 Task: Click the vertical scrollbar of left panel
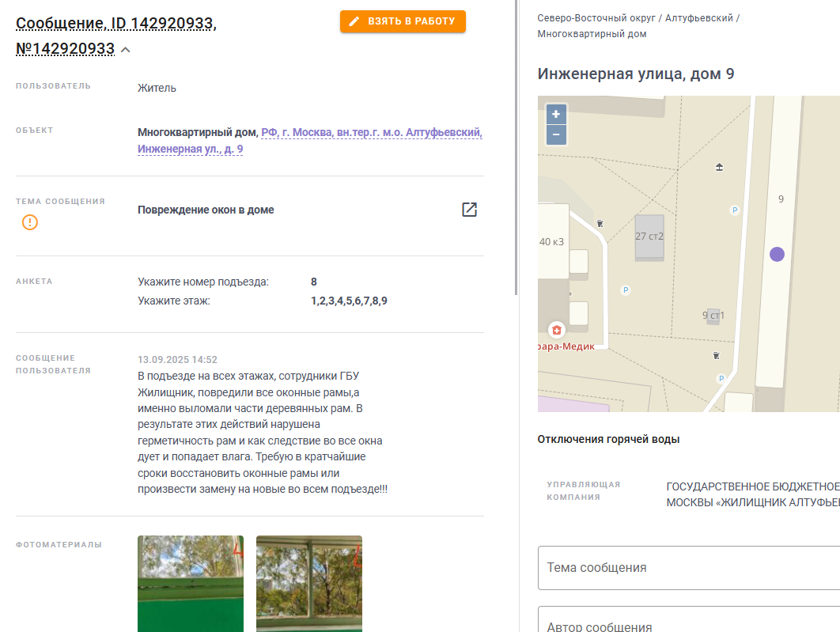click(516, 147)
